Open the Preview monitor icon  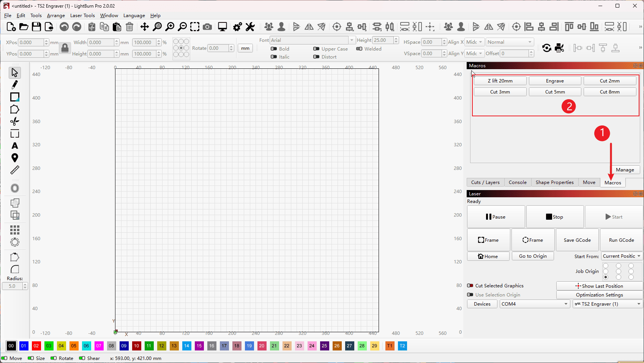[223, 27]
